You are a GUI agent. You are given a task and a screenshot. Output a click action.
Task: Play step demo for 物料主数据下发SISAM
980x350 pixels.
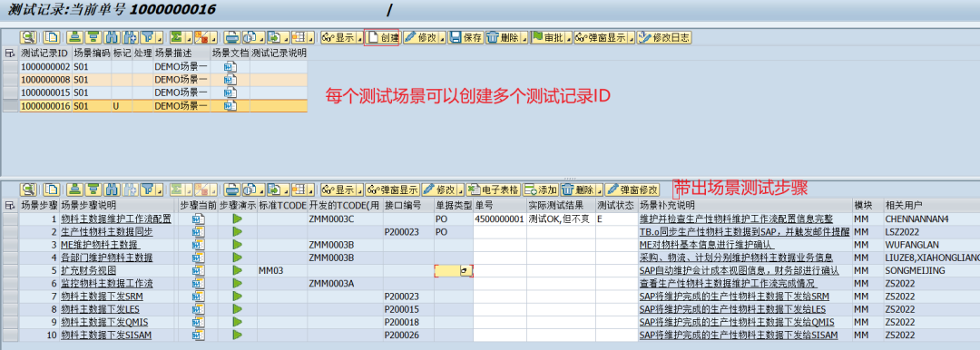pos(237,335)
